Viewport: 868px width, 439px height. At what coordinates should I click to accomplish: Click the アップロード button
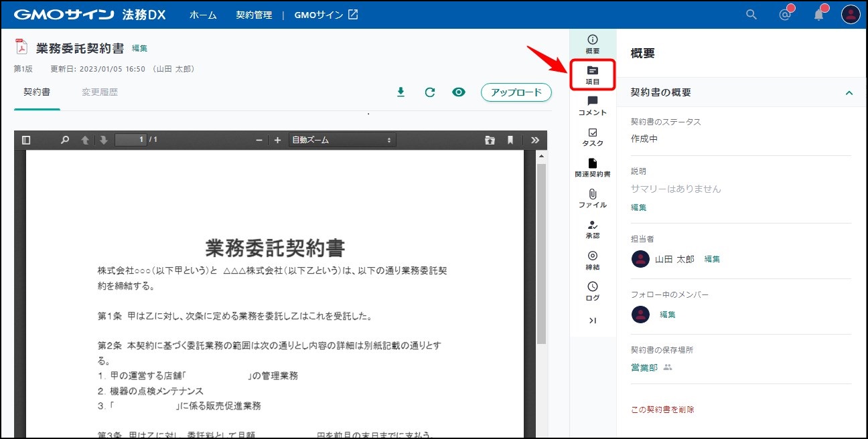(516, 92)
